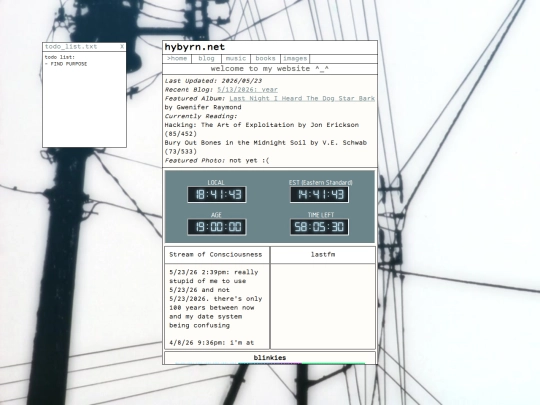Click the LOCAL clock display
The image size is (540, 405).
coord(217,195)
